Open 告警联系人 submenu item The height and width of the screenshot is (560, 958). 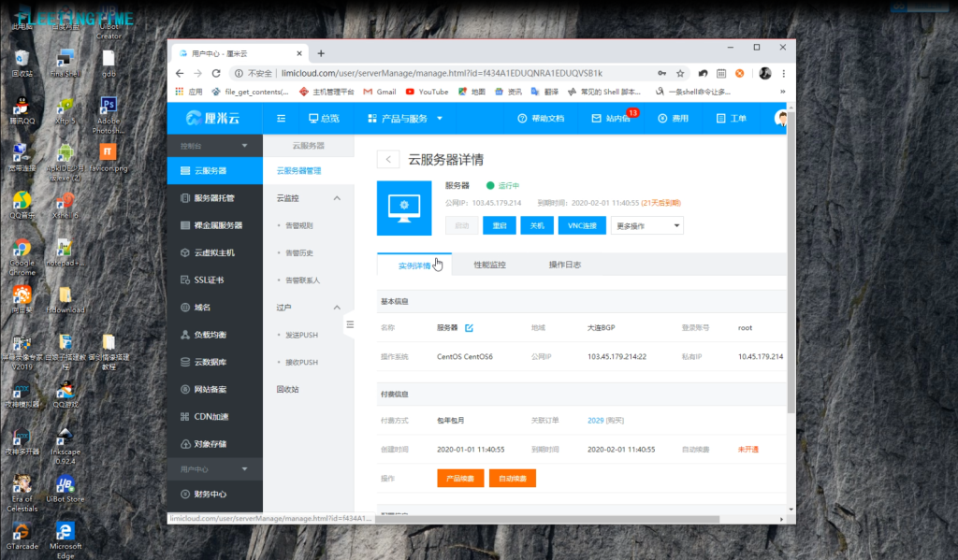click(302, 280)
